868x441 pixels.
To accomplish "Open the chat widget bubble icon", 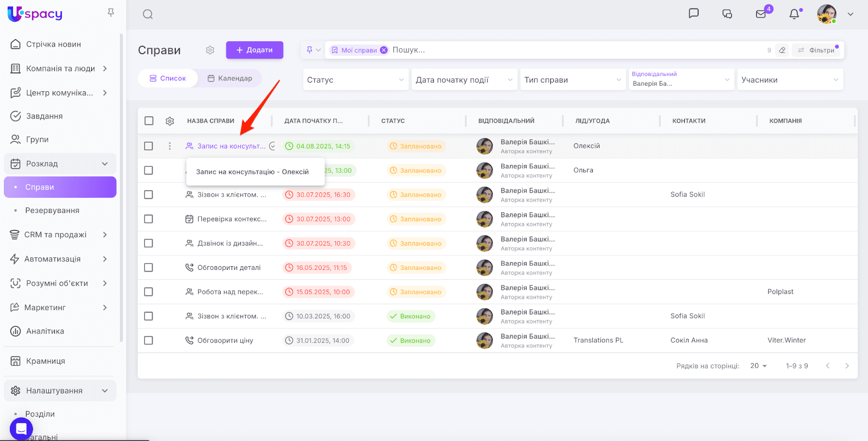I will click(21, 429).
